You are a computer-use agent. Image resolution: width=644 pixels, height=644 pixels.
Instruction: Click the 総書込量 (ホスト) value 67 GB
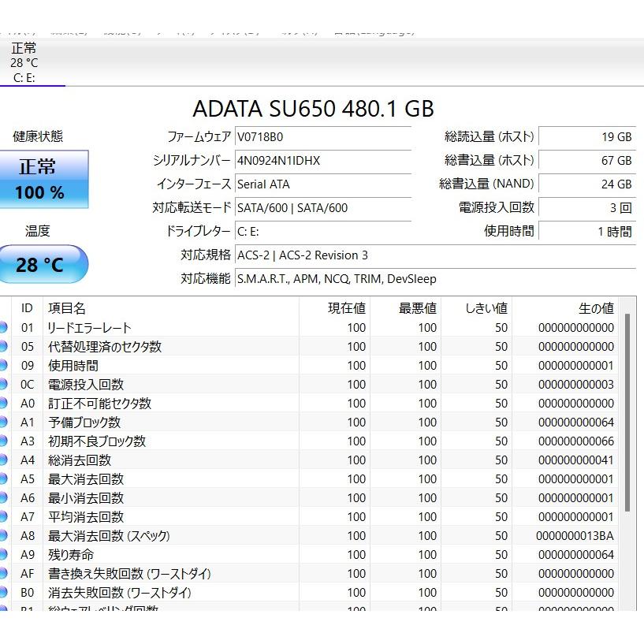tap(587, 161)
